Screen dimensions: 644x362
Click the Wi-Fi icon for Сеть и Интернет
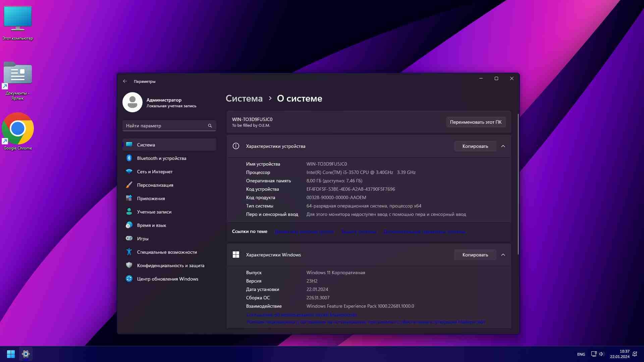pos(129,171)
